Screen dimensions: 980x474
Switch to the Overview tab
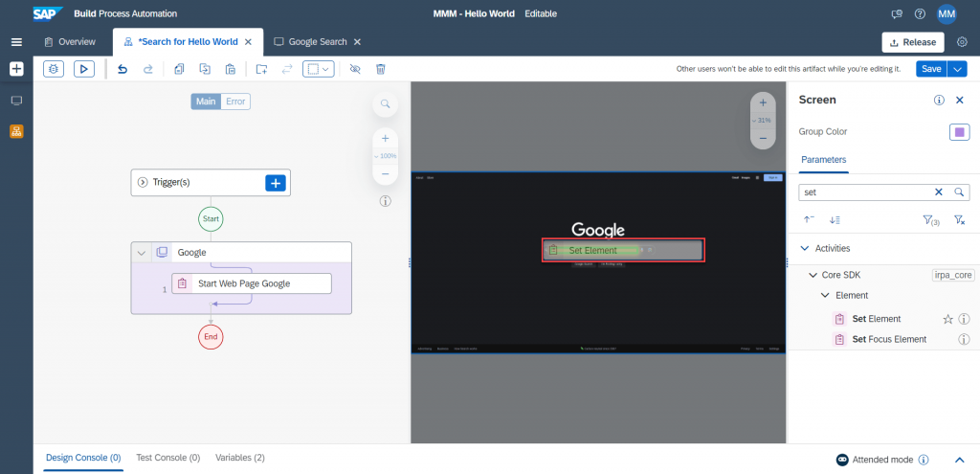pos(70,42)
